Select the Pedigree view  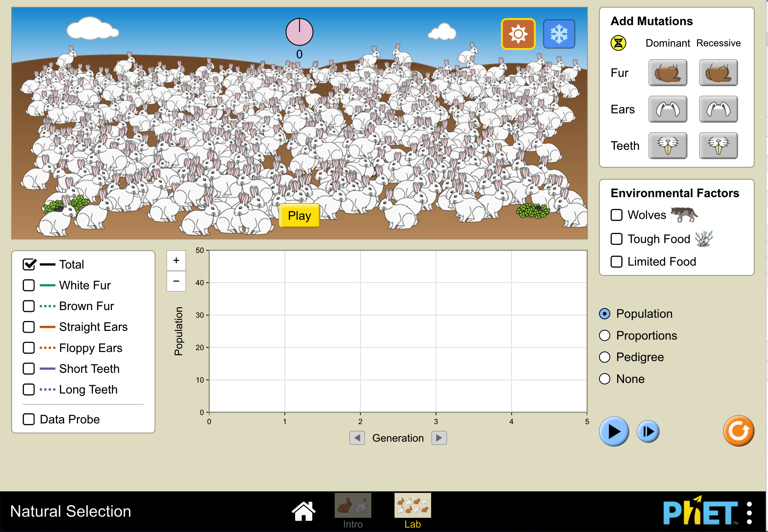click(604, 357)
